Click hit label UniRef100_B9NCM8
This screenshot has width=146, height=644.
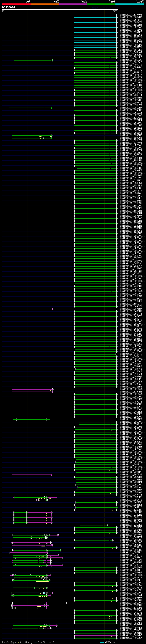pyautogui.click(x=131, y=135)
